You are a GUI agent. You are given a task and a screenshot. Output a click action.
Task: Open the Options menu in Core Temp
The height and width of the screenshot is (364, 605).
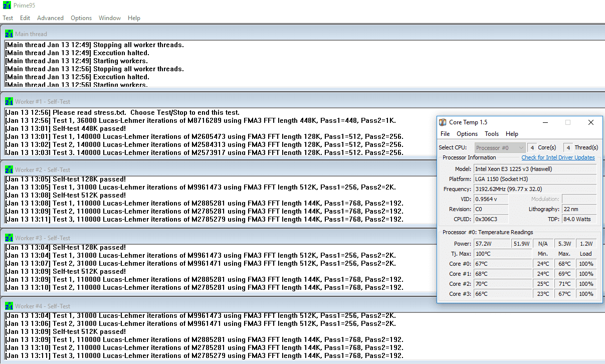pyautogui.click(x=467, y=134)
